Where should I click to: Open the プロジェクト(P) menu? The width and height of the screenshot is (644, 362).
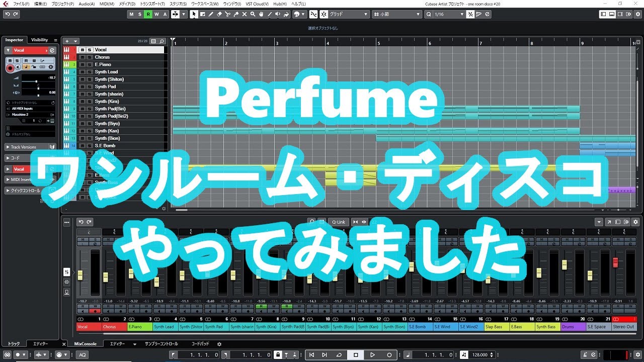(62, 4)
